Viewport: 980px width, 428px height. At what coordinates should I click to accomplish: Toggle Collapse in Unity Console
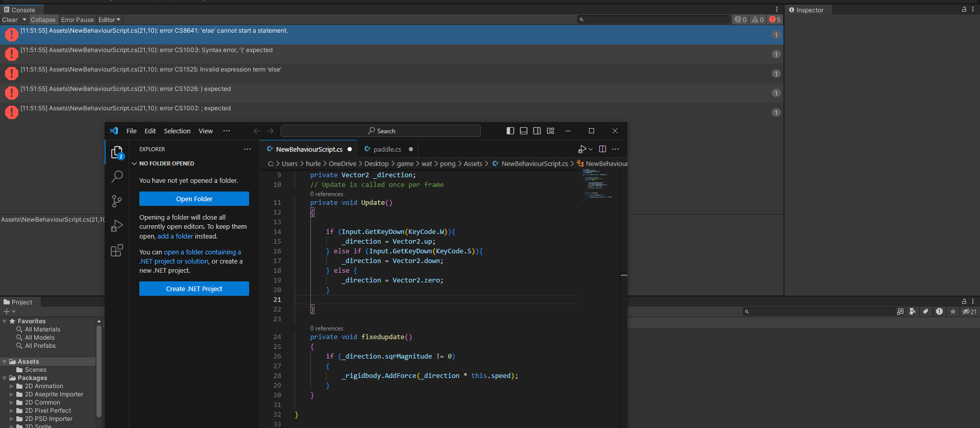[x=43, y=20]
